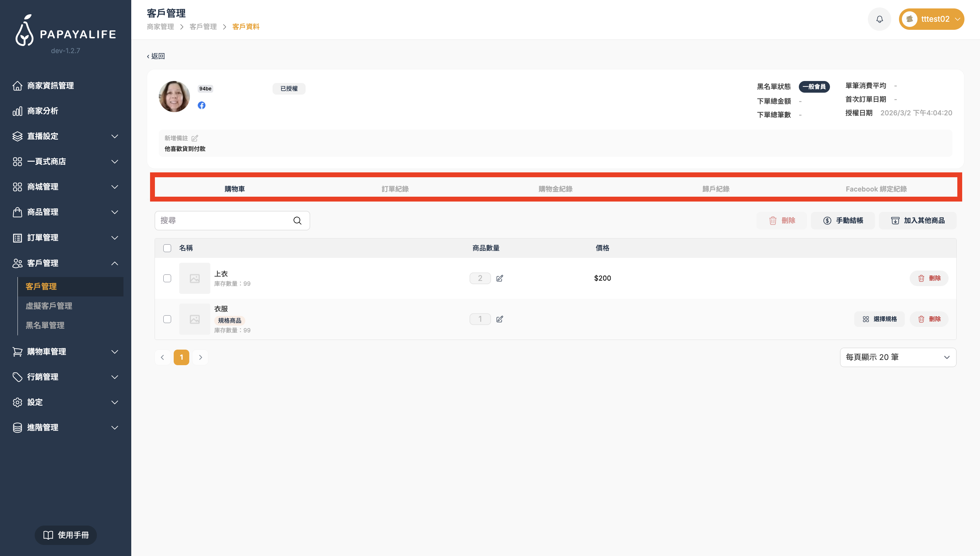Image resolution: width=980 pixels, height=556 pixels.
Task: Switch to the 訂單紀錄 tab
Action: (395, 189)
